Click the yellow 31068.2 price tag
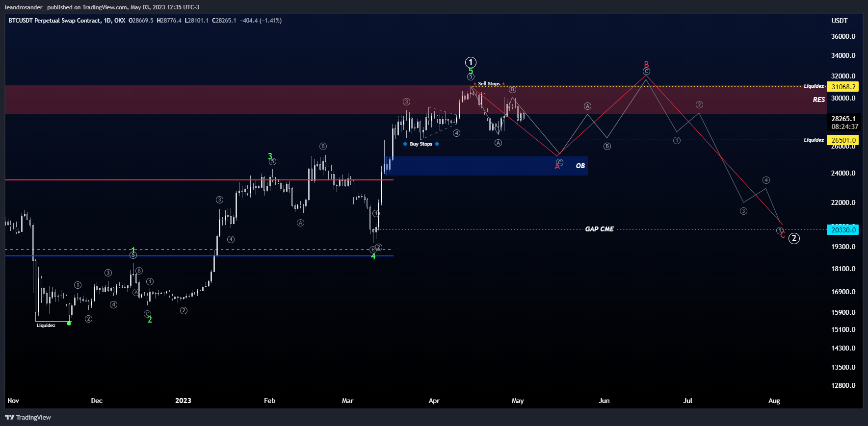The height and width of the screenshot is (426, 868). coord(843,87)
